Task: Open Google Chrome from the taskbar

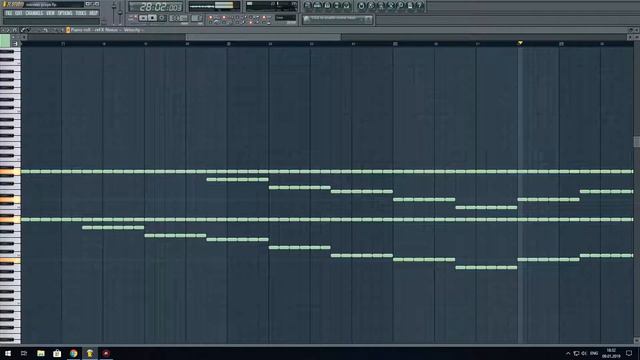Action: 73,353
